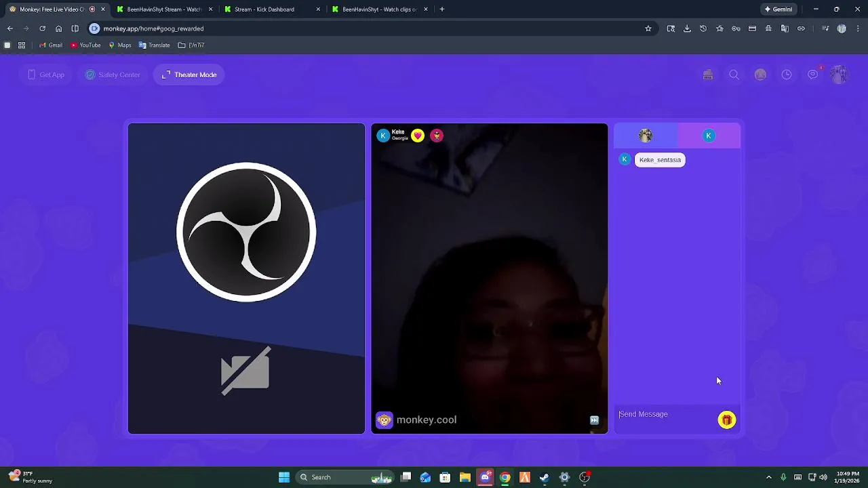Open the Downloads toolbar icon

pyautogui.click(x=687, y=28)
